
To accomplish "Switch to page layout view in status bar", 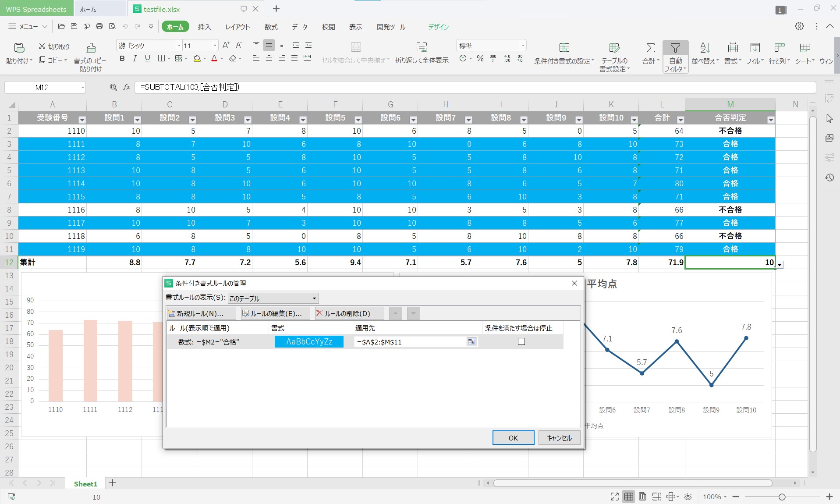I will (642, 497).
